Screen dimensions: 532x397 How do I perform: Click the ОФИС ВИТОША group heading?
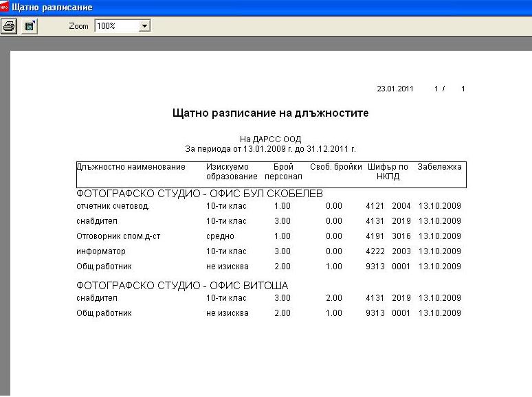point(182,286)
